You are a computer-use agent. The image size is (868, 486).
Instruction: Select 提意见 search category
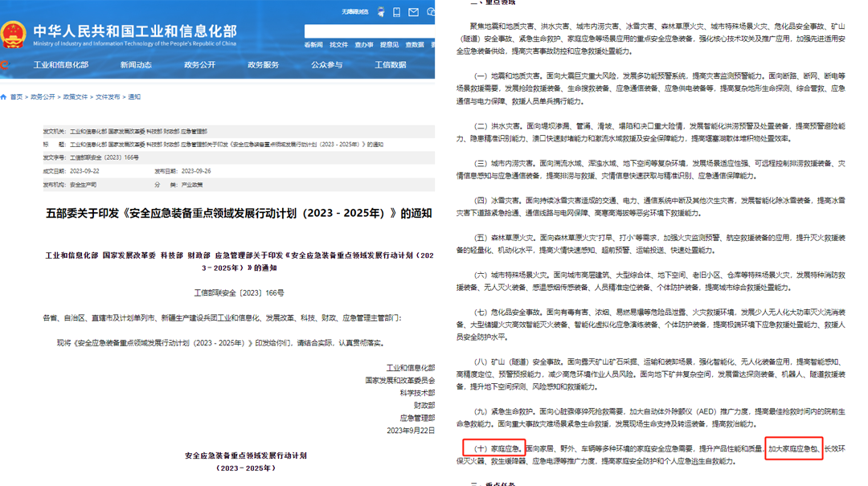point(389,45)
